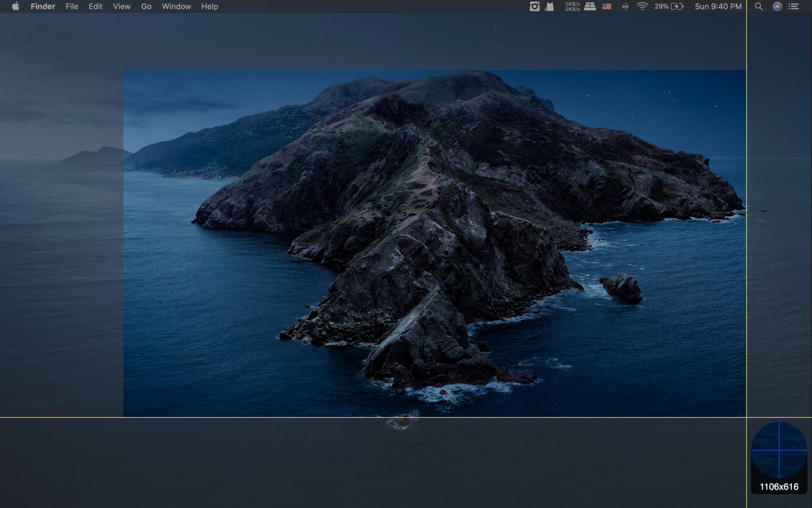Open Spotlight search magnifier
The width and height of the screenshot is (812, 508).
click(759, 6)
